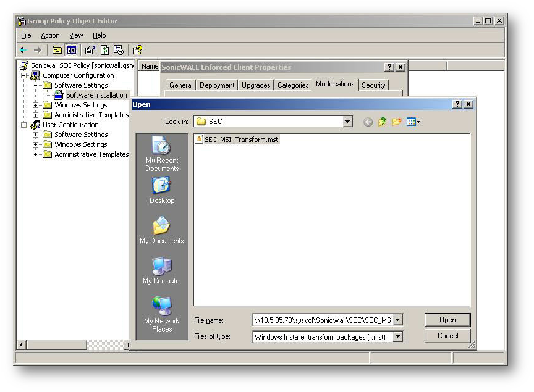Create a new folder in Open dialog

click(397, 122)
